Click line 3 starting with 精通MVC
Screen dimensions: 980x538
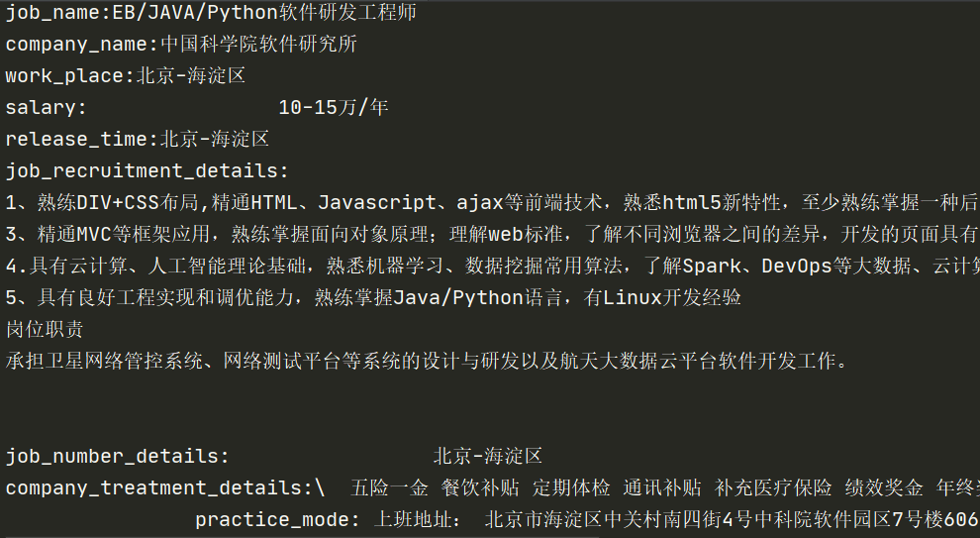pos(492,234)
